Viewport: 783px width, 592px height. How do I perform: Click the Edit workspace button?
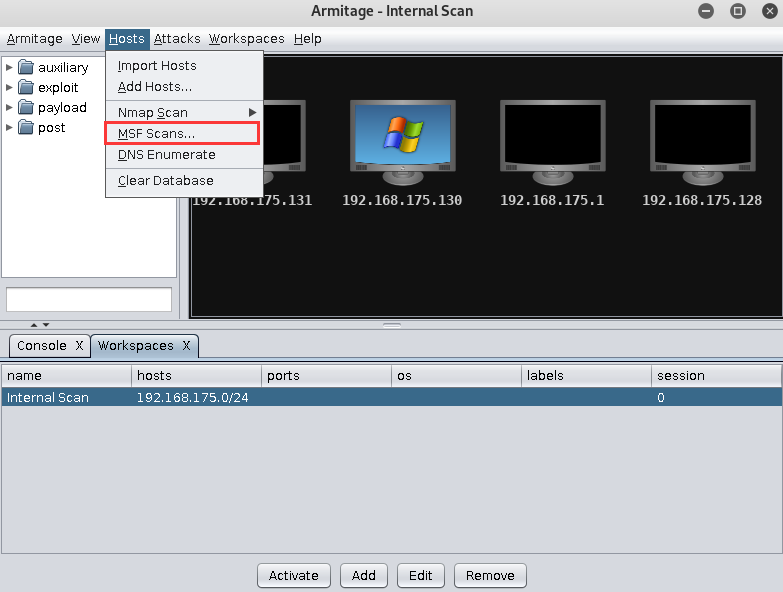pos(420,576)
